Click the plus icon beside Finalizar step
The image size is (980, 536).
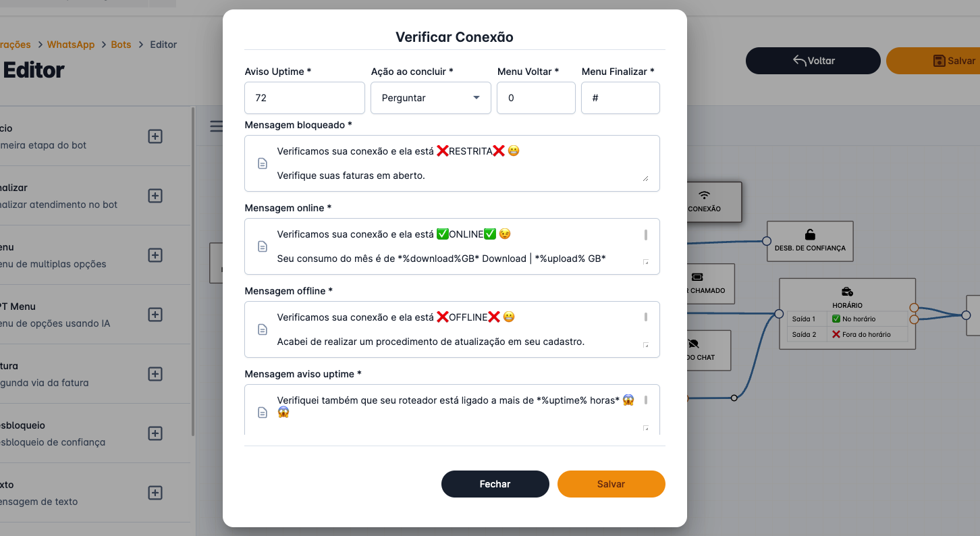tap(155, 196)
